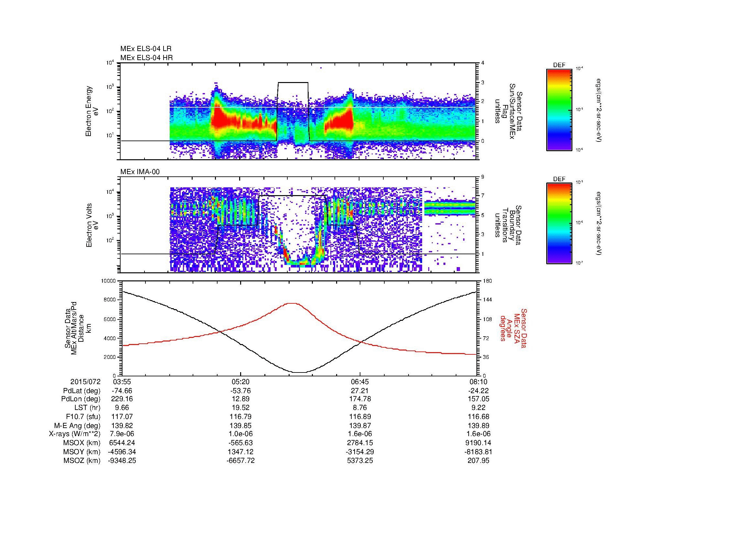
Task: Click the black altitude curve minimum
Action: 300,372
